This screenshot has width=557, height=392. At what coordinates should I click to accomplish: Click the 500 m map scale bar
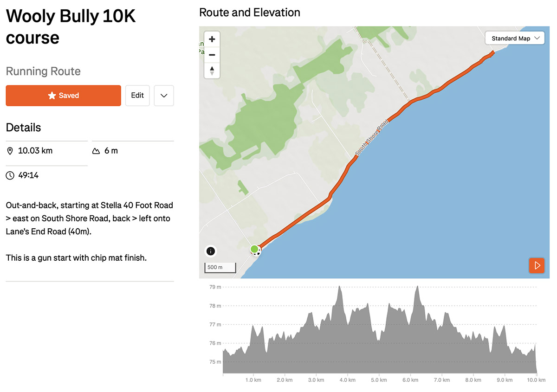[220, 268]
